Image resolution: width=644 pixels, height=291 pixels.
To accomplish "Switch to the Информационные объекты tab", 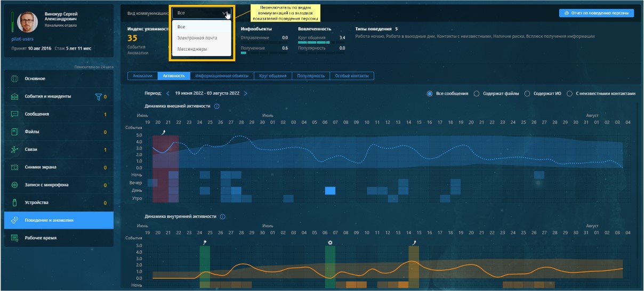I will tap(222, 76).
